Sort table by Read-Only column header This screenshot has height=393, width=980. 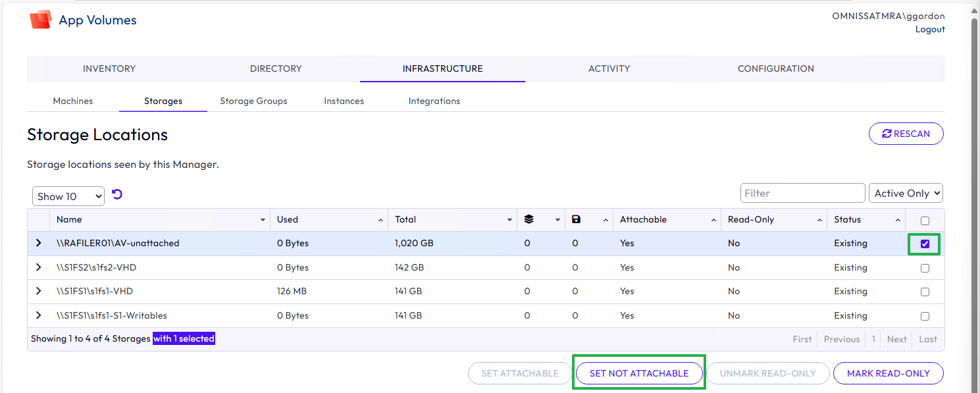pos(774,219)
